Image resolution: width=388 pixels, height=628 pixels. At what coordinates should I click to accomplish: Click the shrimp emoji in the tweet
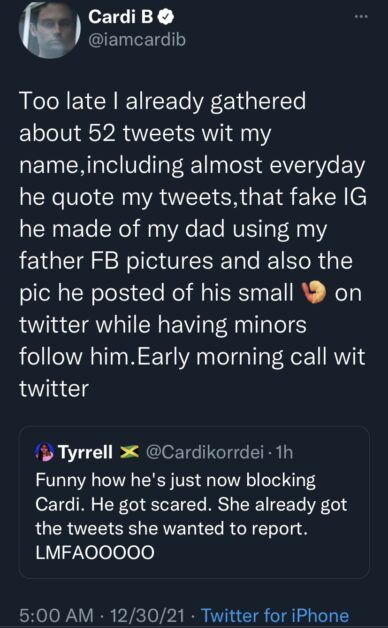[x=314, y=292]
